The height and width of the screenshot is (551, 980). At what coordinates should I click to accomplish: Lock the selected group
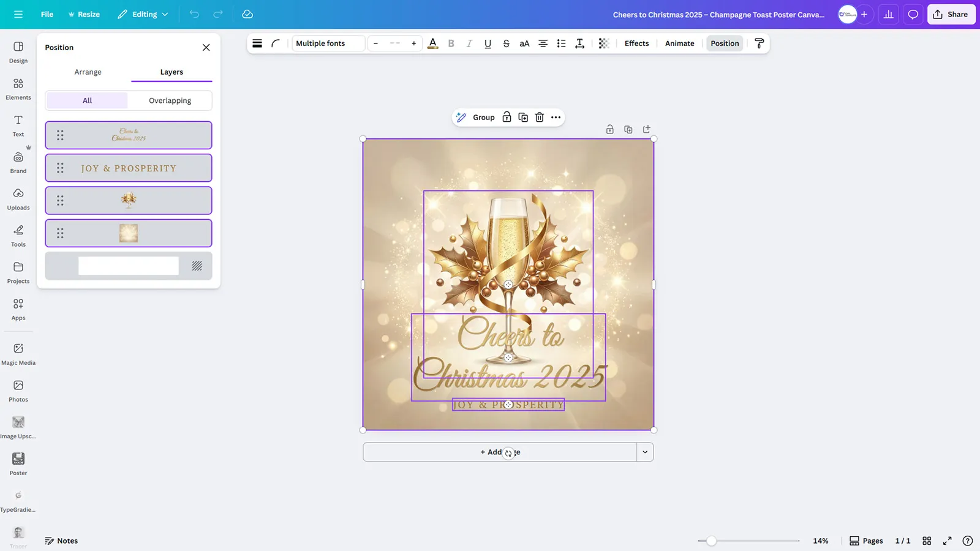click(506, 117)
